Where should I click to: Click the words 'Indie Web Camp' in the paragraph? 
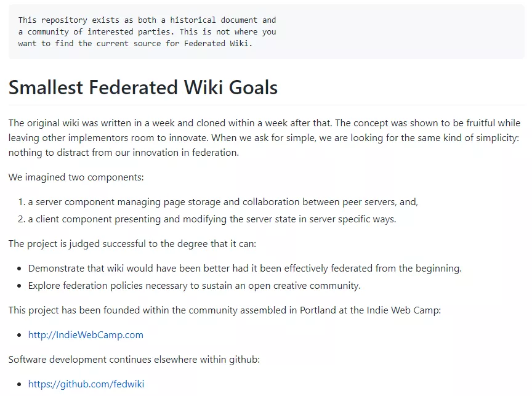click(402, 310)
